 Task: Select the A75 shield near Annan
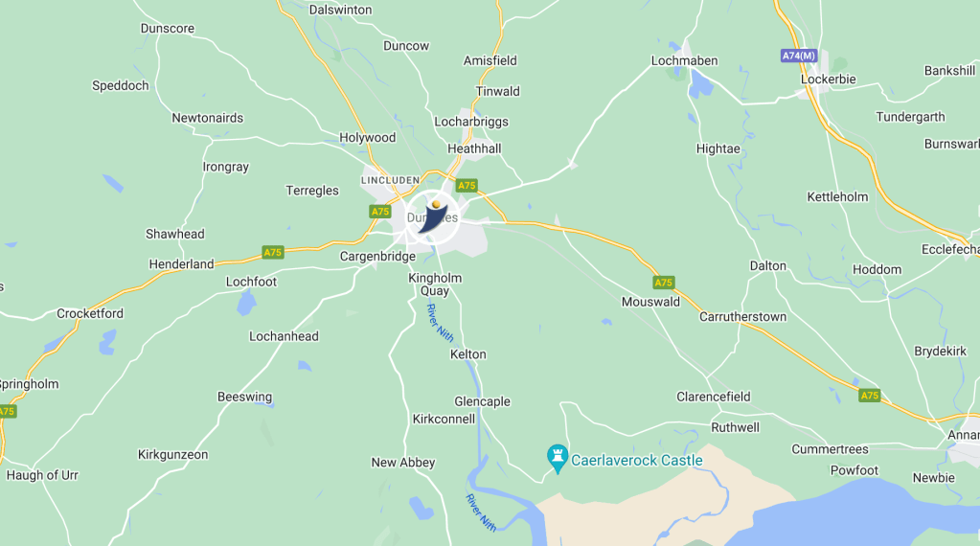870,396
